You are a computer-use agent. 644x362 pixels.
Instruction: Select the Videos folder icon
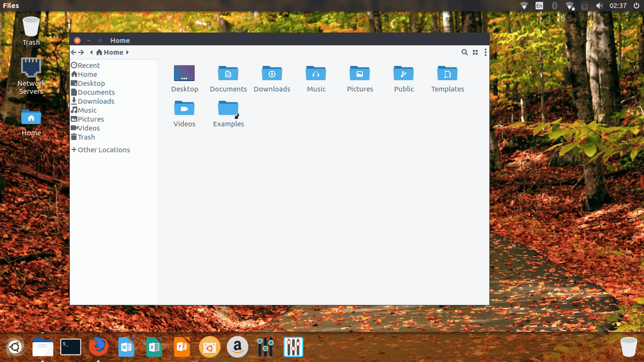point(184,109)
